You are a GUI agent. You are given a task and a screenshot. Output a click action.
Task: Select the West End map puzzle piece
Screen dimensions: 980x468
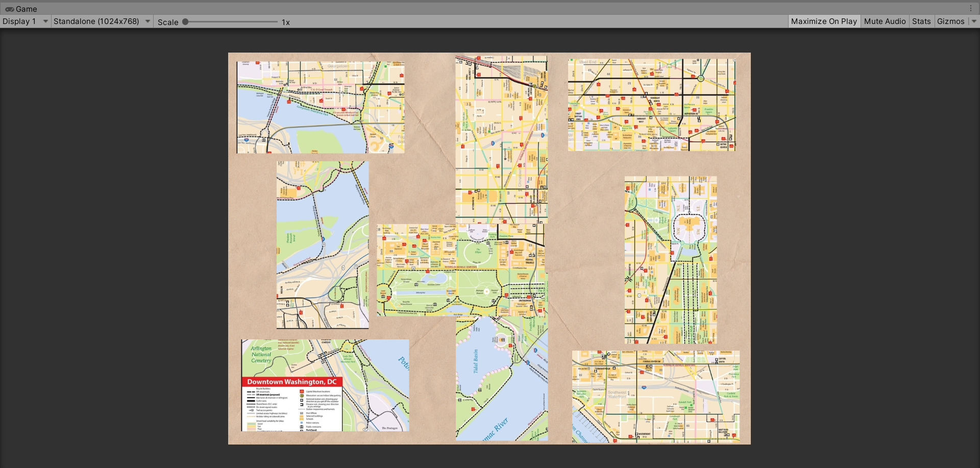652,105
